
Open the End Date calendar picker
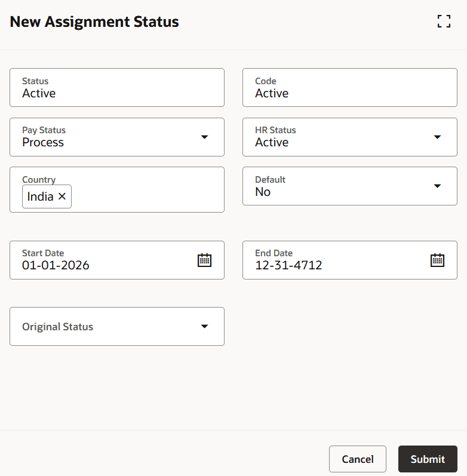(x=437, y=260)
